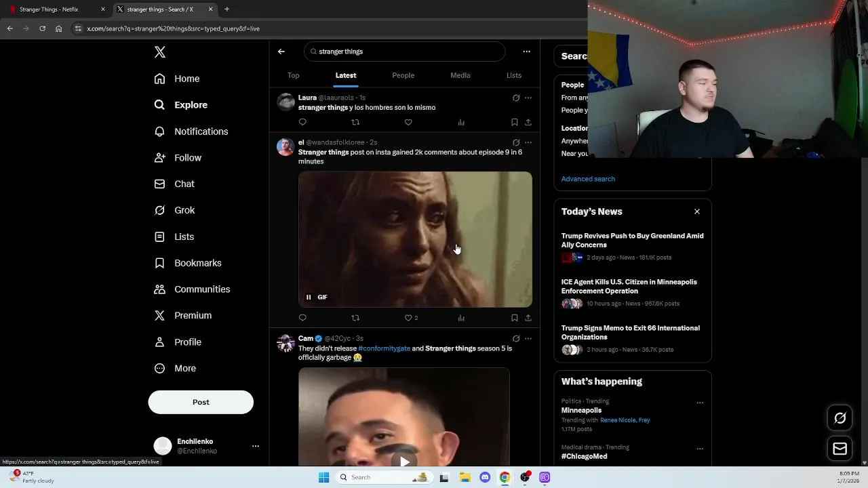Play the video in Cam's post
Screen dimensions: 868x488
point(404,462)
